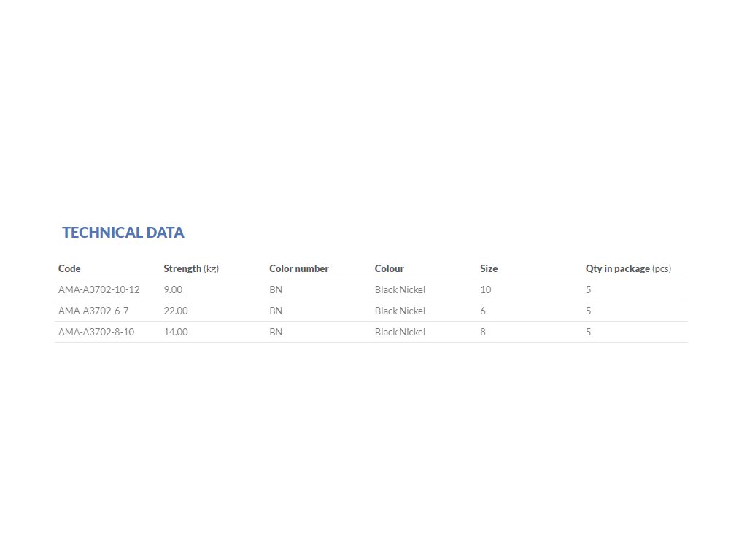Click quantity 5 in the AMA-A3702-10-12 row
The width and height of the screenshot is (747, 560).
tap(589, 289)
